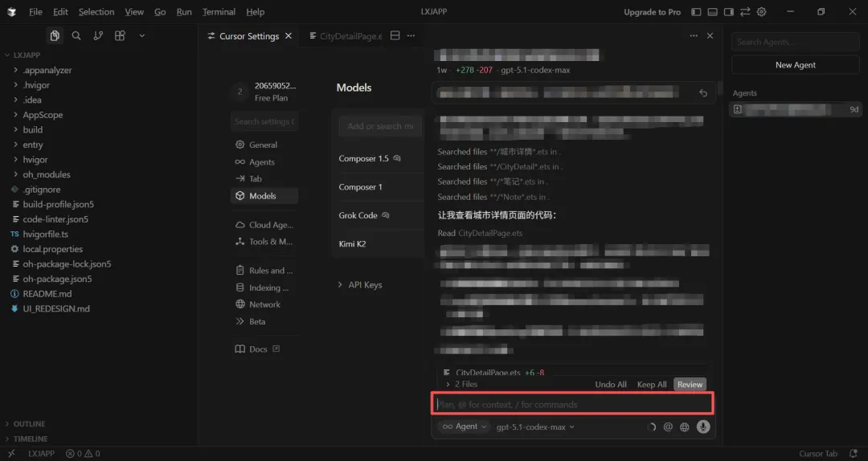The height and width of the screenshot is (461, 868).
Task: Focus the Search Agents field
Action: click(x=795, y=42)
